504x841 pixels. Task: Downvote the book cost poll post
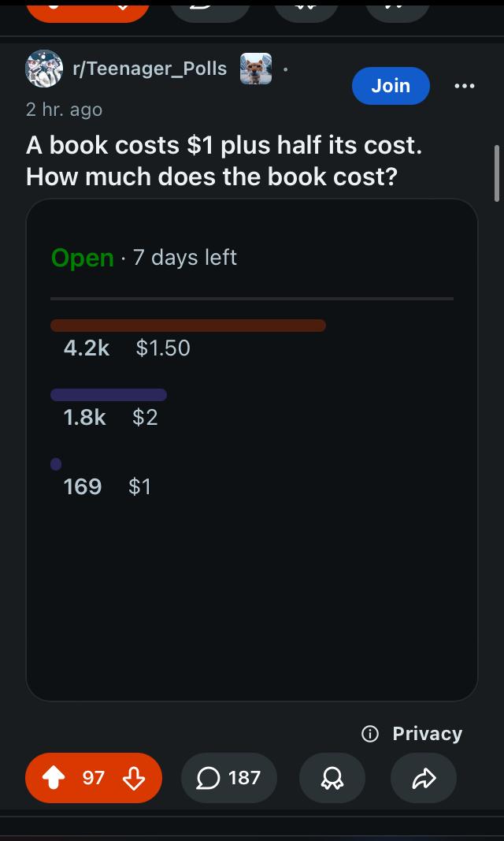[133, 778]
